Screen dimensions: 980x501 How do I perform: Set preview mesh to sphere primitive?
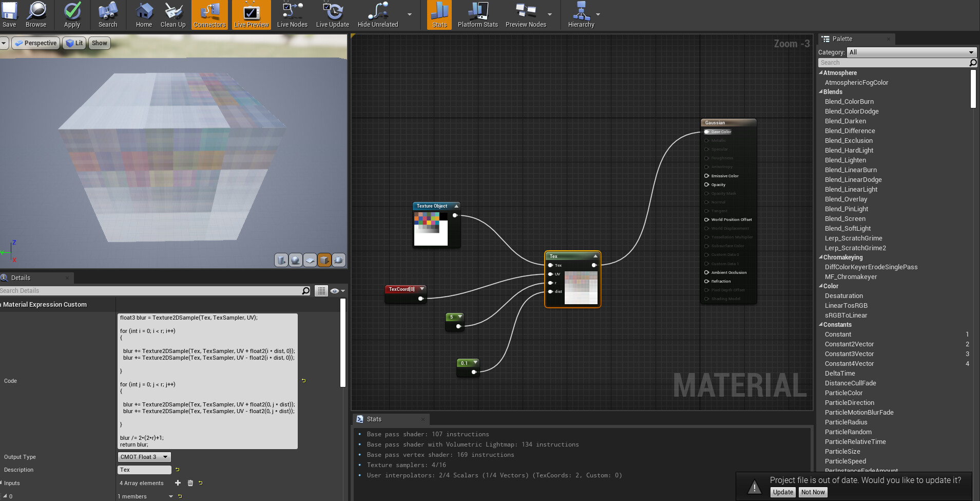click(x=296, y=261)
